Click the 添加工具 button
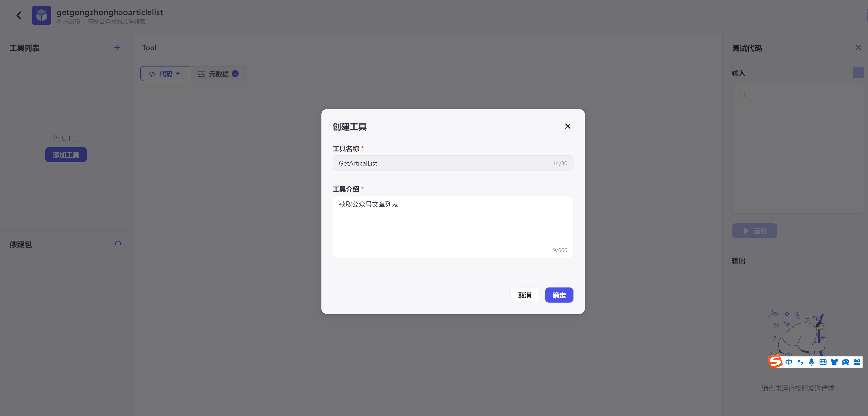The image size is (868, 416). 66,155
